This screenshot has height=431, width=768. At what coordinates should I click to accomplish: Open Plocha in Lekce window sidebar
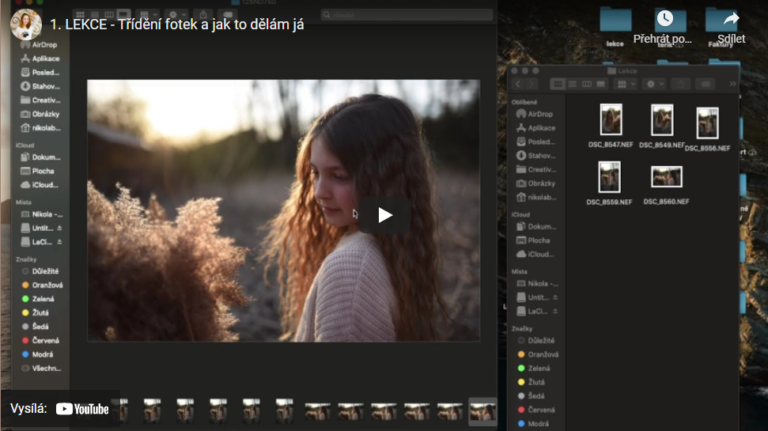[533, 240]
